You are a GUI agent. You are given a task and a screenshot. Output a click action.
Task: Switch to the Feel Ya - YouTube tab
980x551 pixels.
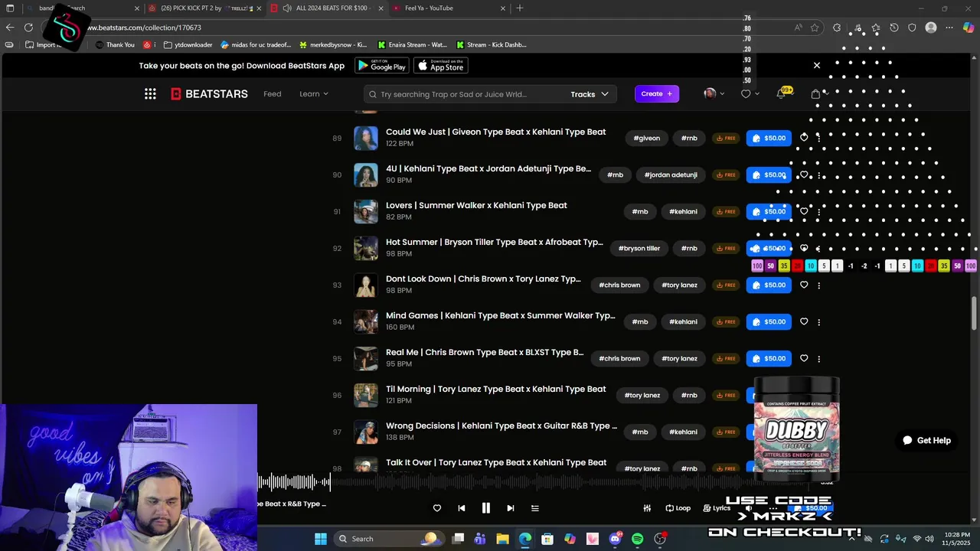(448, 8)
